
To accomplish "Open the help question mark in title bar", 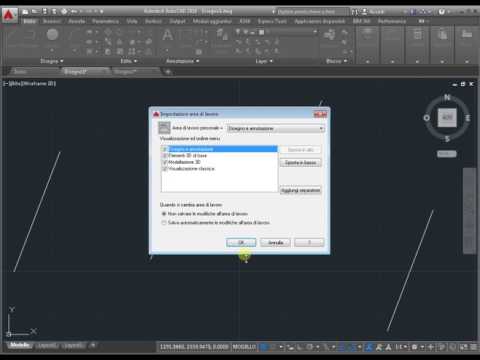I will click(x=442, y=12).
